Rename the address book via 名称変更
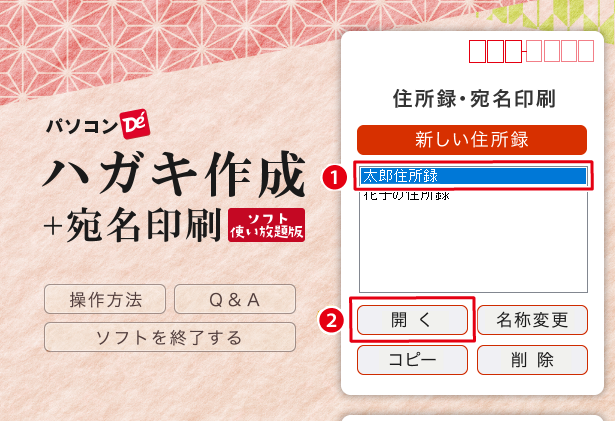This screenshot has width=615, height=421. point(532,320)
